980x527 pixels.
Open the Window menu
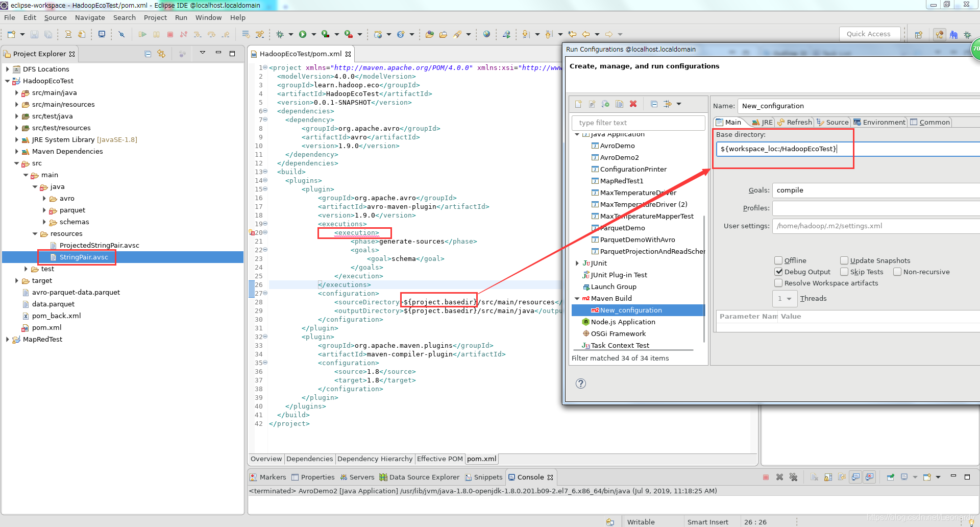coord(208,17)
